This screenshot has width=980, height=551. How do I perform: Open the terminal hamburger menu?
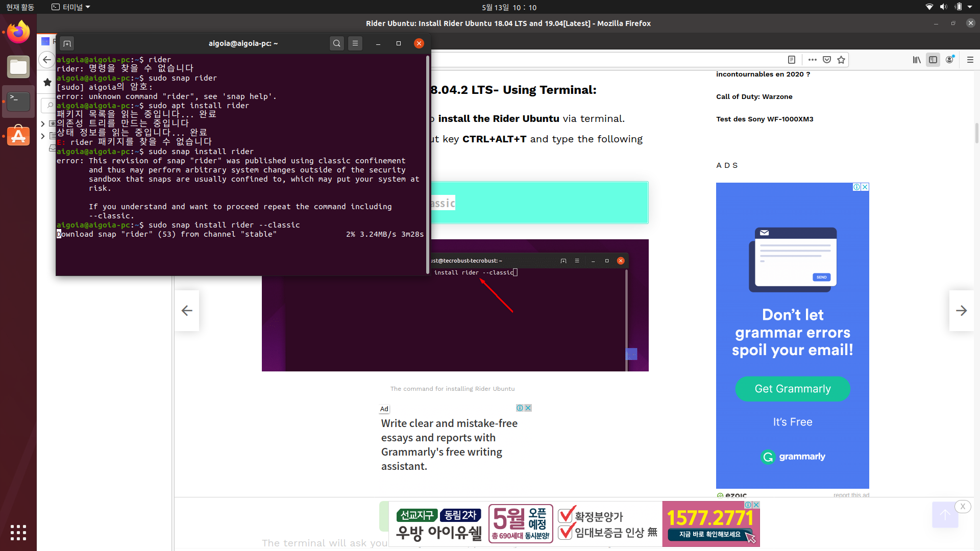355,43
